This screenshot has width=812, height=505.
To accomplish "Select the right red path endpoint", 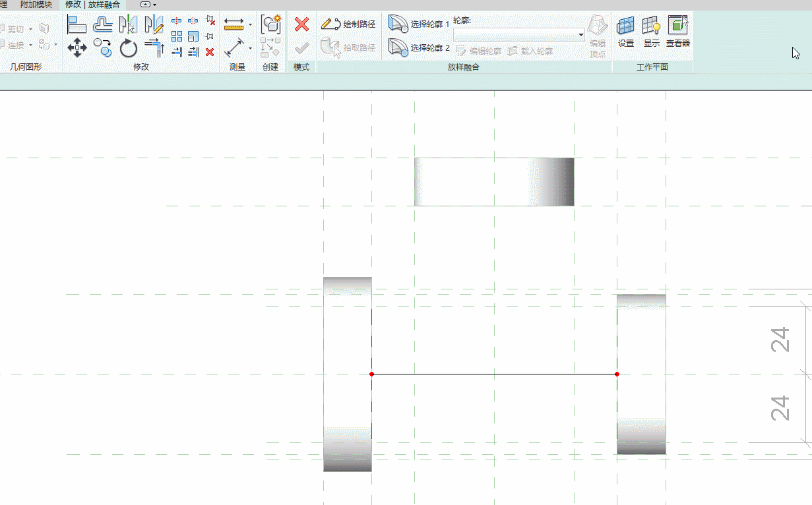I will click(x=617, y=374).
